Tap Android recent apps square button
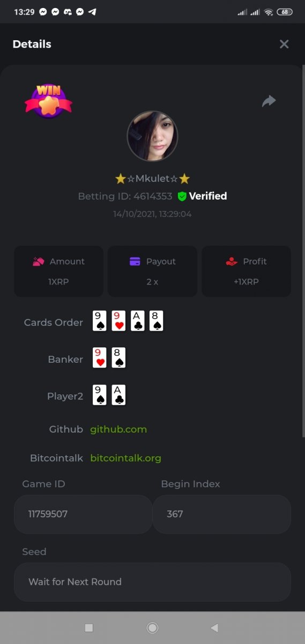 89,627
